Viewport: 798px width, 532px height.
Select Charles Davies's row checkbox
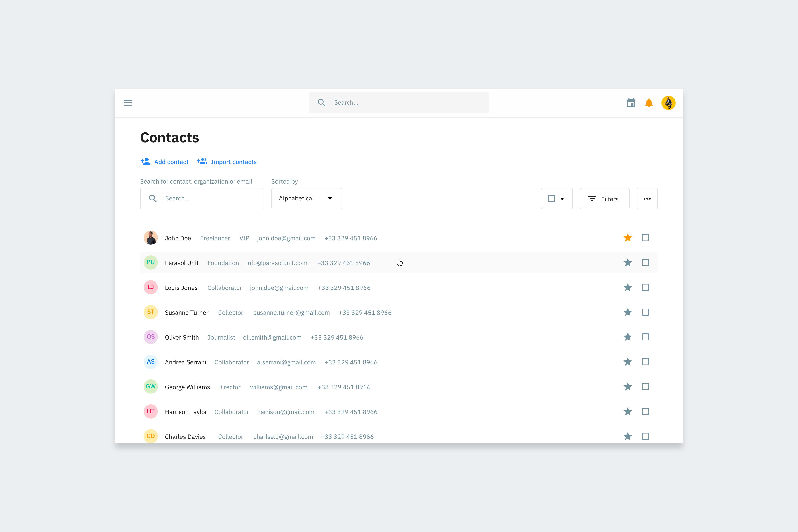point(645,436)
